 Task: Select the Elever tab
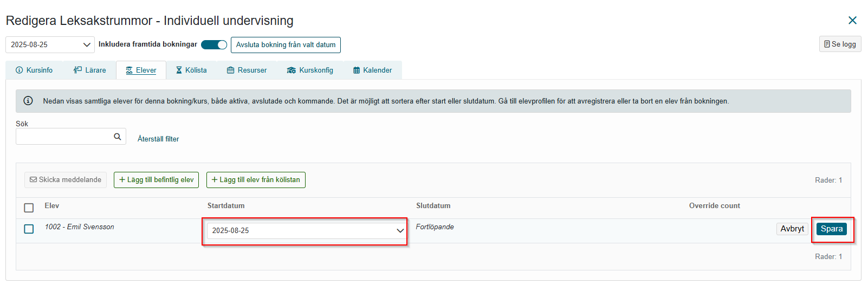coord(141,70)
